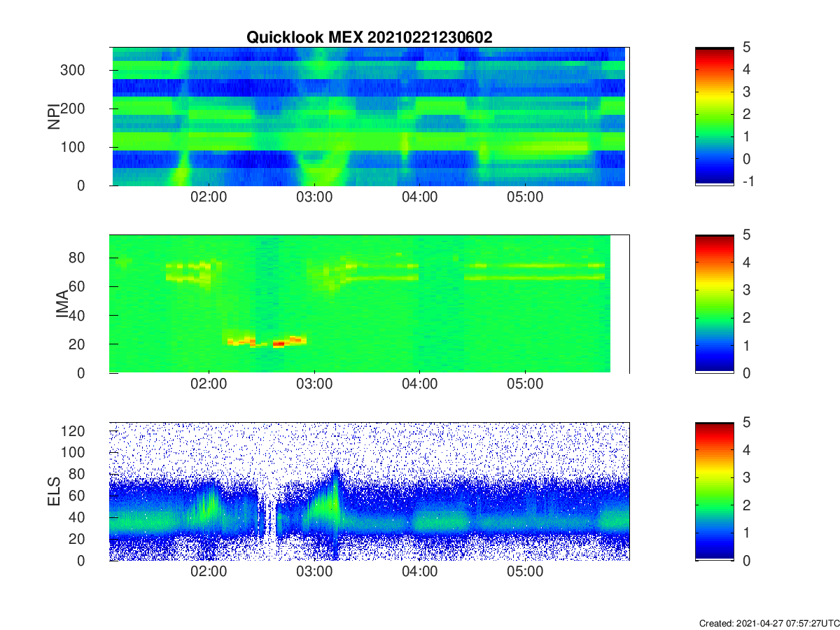Select the ELS axis label
The height and width of the screenshot is (630, 840).
53,491
